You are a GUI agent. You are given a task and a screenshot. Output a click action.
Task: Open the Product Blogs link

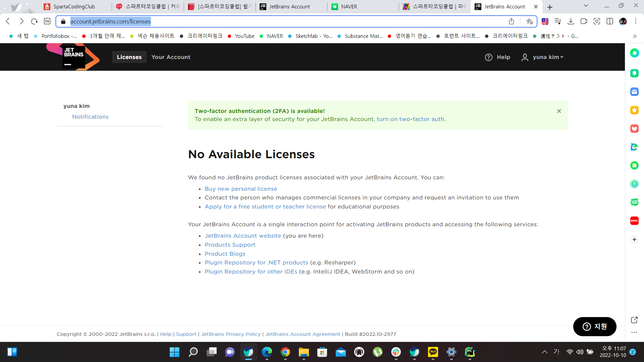pyautogui.click(x=225, y=254)
